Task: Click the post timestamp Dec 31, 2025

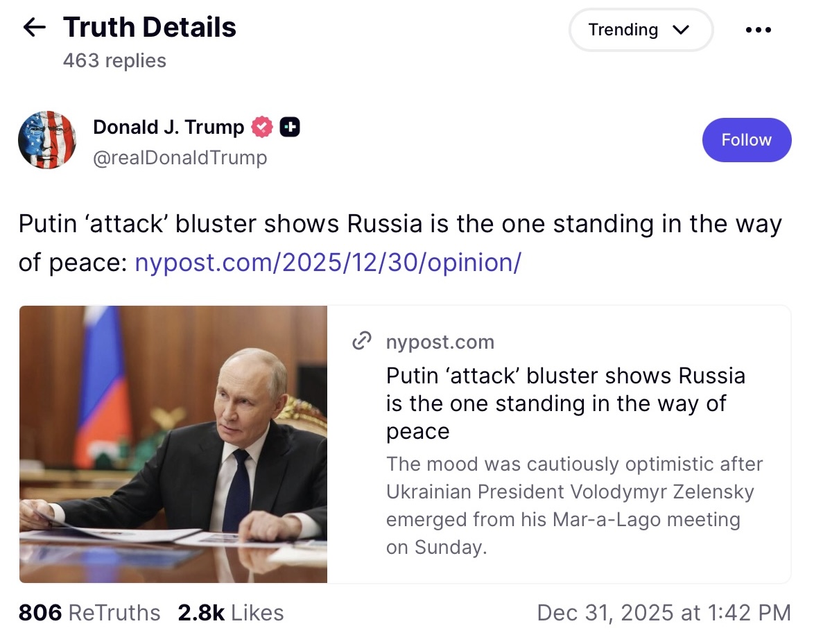Action: point(663,613)
